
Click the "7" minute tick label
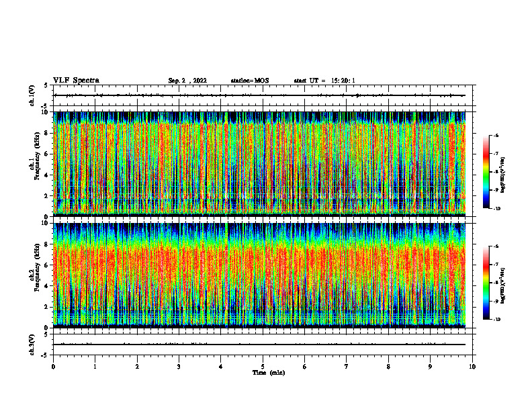coord(347,367)
